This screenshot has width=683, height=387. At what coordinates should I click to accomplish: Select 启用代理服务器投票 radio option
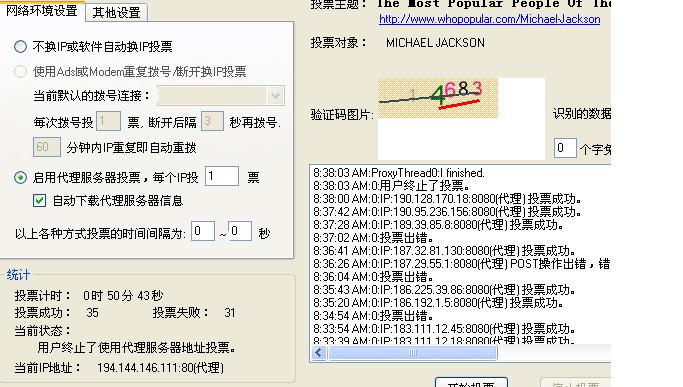coord(20,177)
